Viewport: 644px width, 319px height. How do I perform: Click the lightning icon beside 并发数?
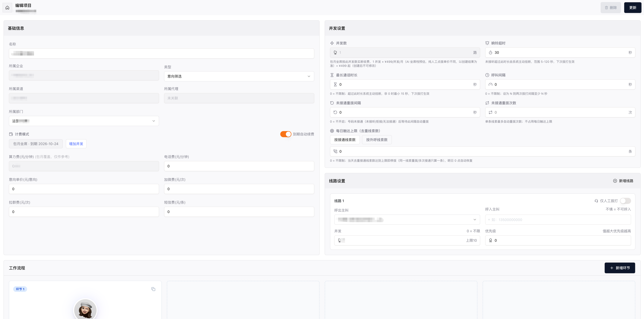point(332,43)
